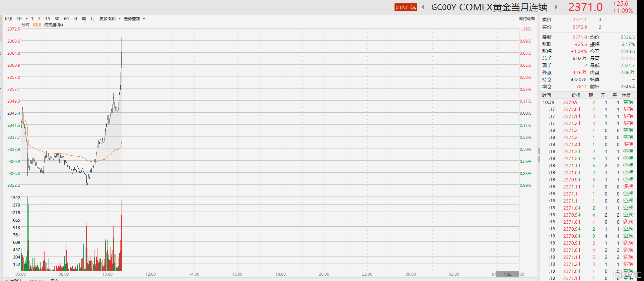Click the 价格 column header
Image resolution: width=644 pixels, height=281 pixels.
click(x=576, y=95)
